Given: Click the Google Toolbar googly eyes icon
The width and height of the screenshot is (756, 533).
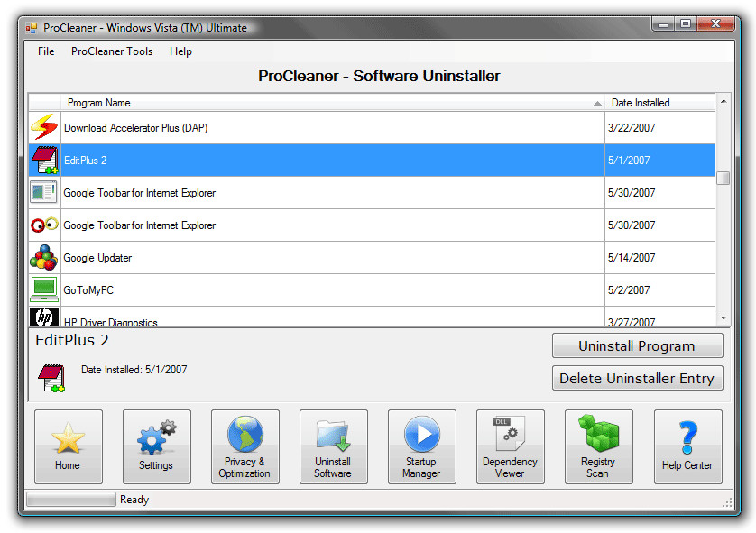Looking at the screenshot, I should [44, 225].
